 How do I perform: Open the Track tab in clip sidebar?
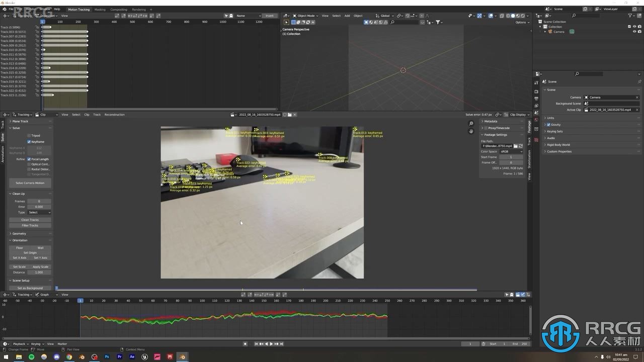pyautogui.click(x=529, y=142)
